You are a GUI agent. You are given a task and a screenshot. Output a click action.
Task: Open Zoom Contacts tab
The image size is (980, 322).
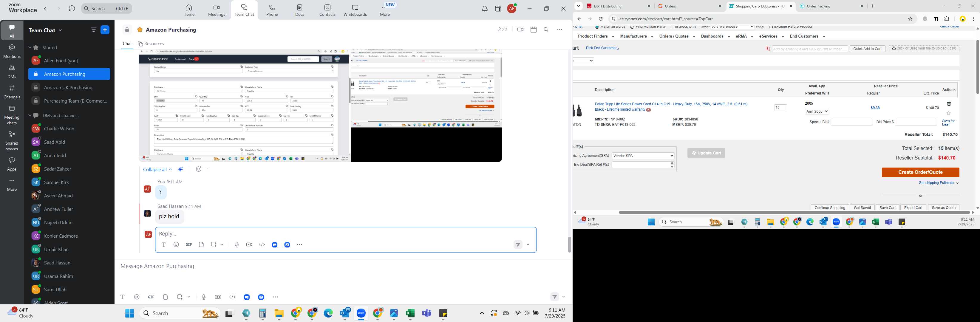[327, 10]
